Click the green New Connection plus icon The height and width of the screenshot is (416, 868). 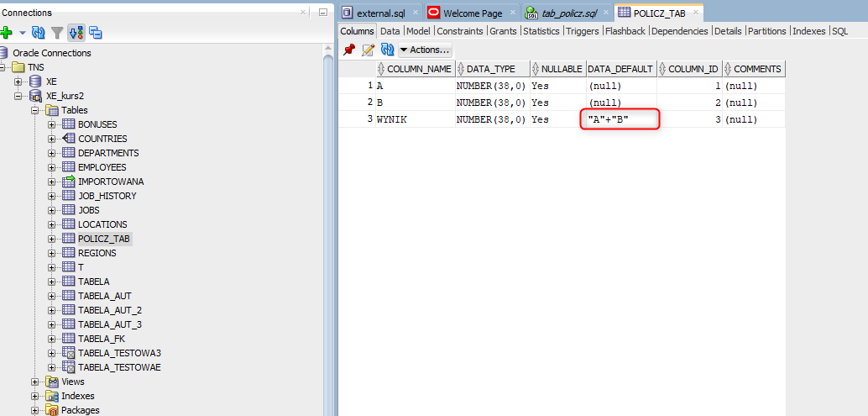pyautogui.click(x=7, y=33)
